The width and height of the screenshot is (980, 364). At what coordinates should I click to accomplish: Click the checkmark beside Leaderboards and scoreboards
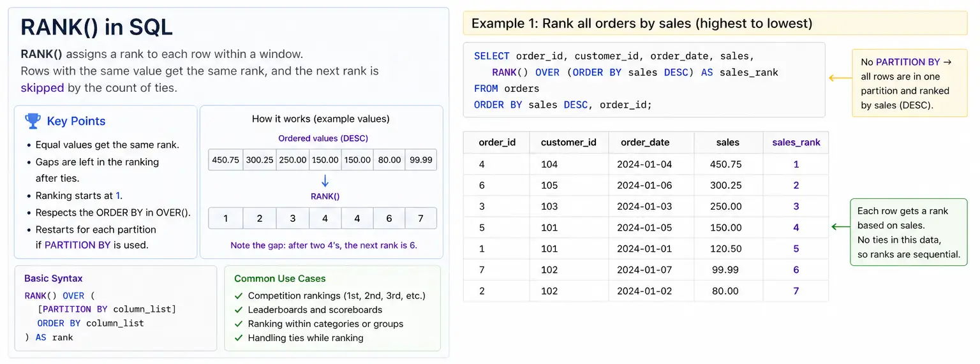point(239,310)
